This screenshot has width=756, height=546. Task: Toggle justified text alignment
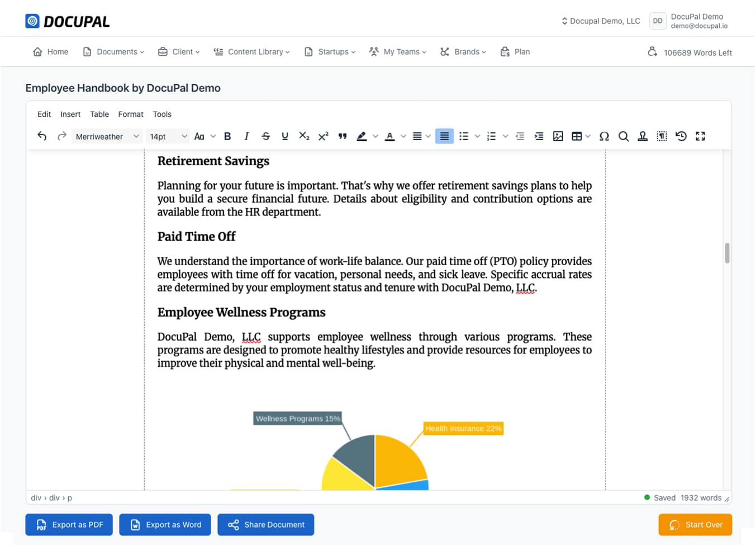[x=444, y=136]
